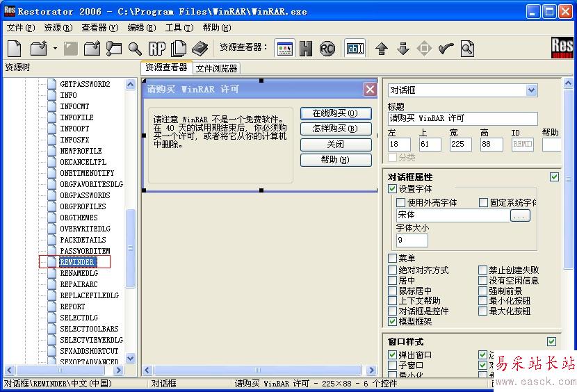The image size is (577, 392).
Task: Select PASSWORDITEM in the resource tree
Action: click(85, 251)
